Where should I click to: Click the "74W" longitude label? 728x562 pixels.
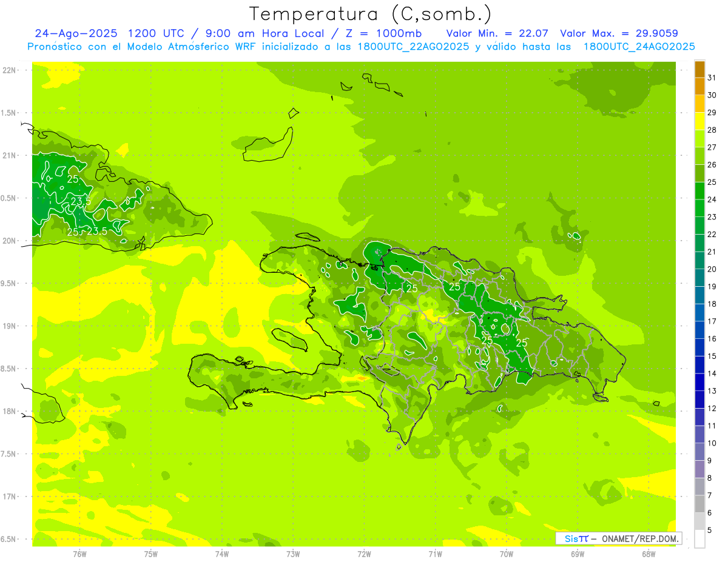pyautogui.click(x=222, y=554)
